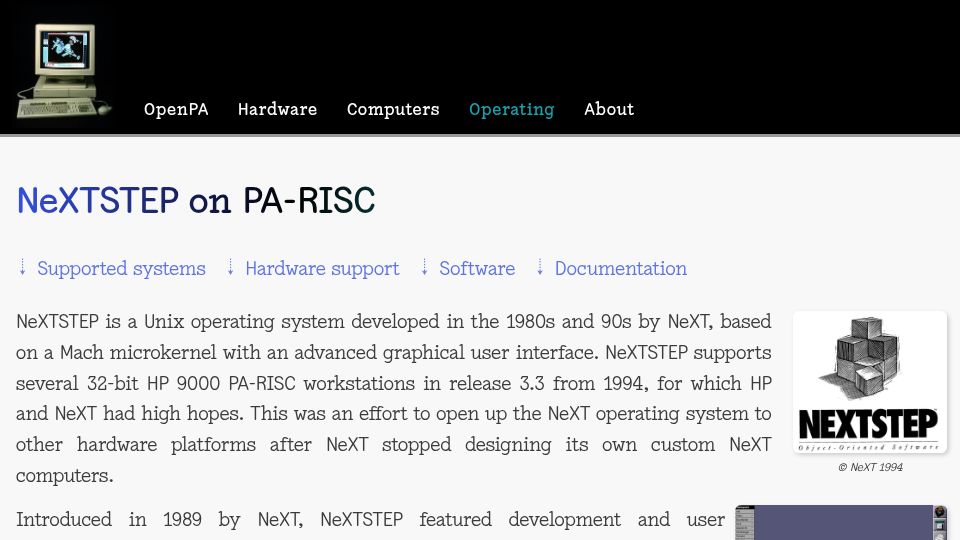This screenshot has height=540, width=960.
Task: Click the down arrow before Documentation
Action: click(x=539, y=267)
